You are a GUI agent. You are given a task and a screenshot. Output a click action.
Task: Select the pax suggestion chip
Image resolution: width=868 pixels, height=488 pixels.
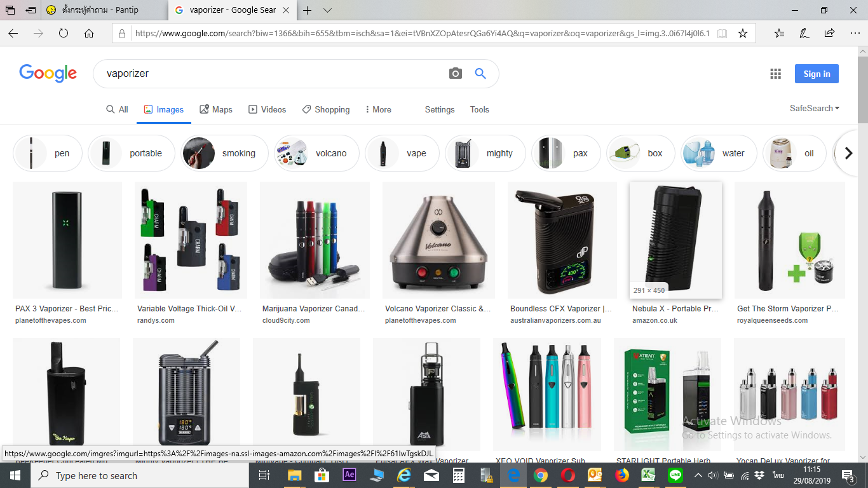[566, 153]
